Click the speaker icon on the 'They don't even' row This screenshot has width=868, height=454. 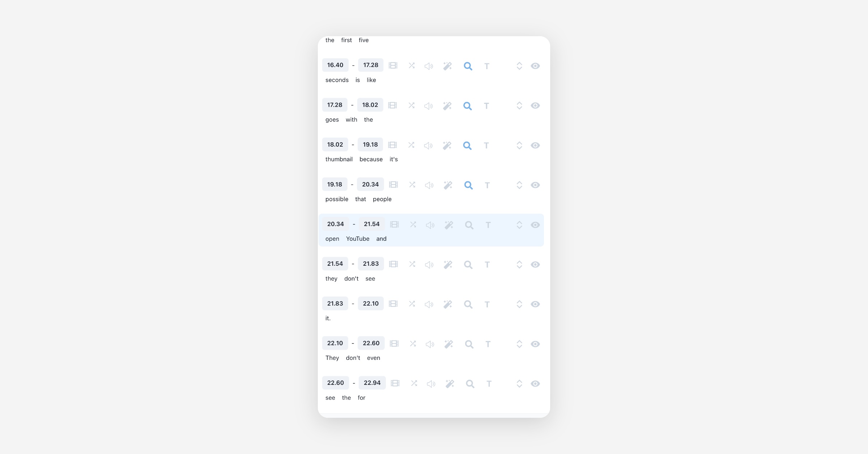click(x=430, y=344)
